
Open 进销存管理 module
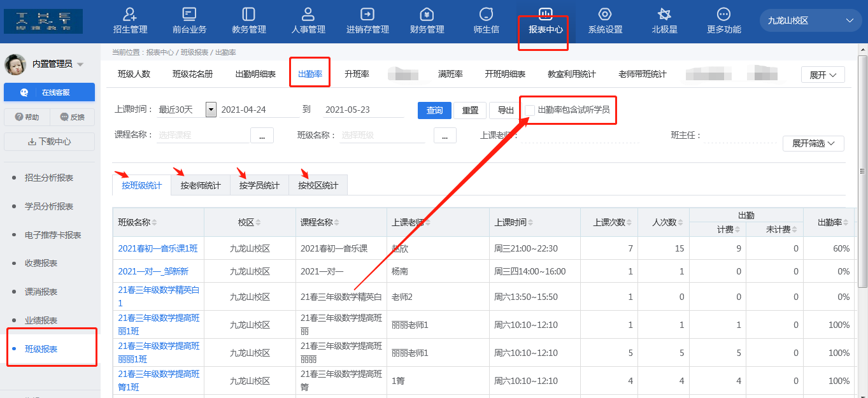(367, 21)
